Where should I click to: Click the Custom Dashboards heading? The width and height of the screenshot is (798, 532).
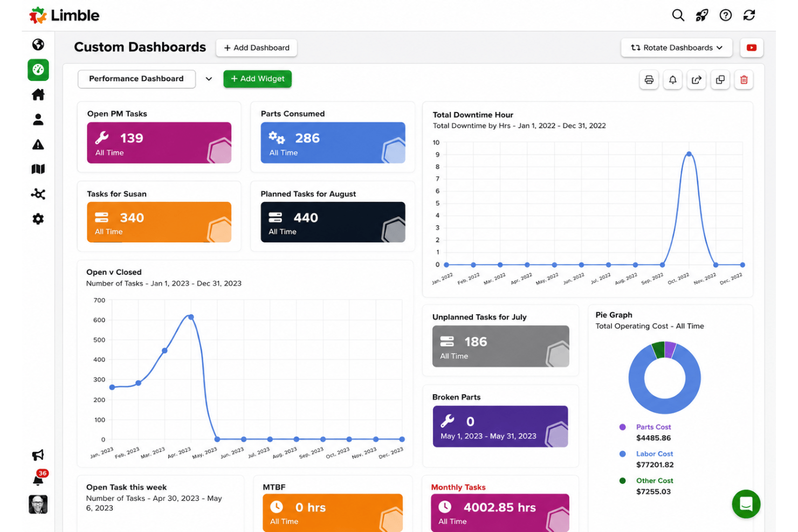coord(140,47)
